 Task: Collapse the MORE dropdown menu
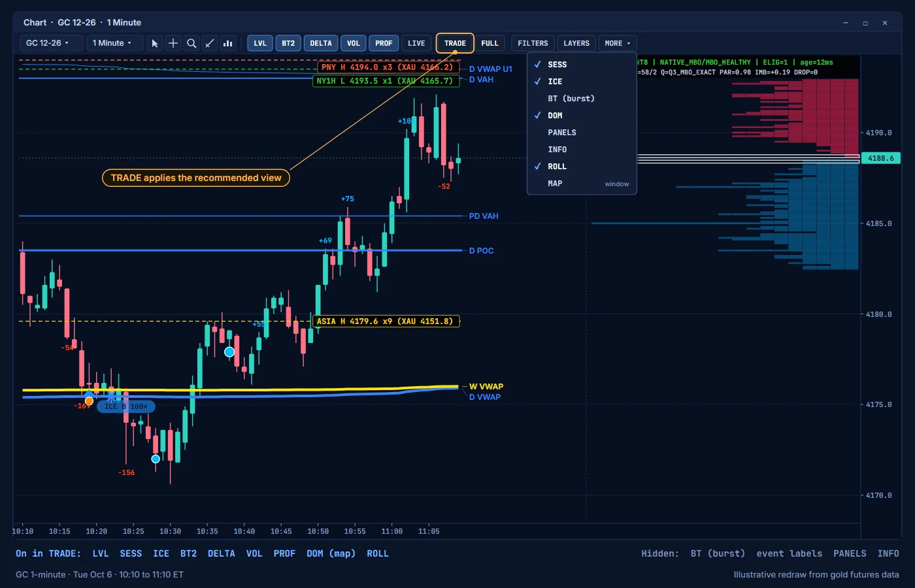[618, 43]
